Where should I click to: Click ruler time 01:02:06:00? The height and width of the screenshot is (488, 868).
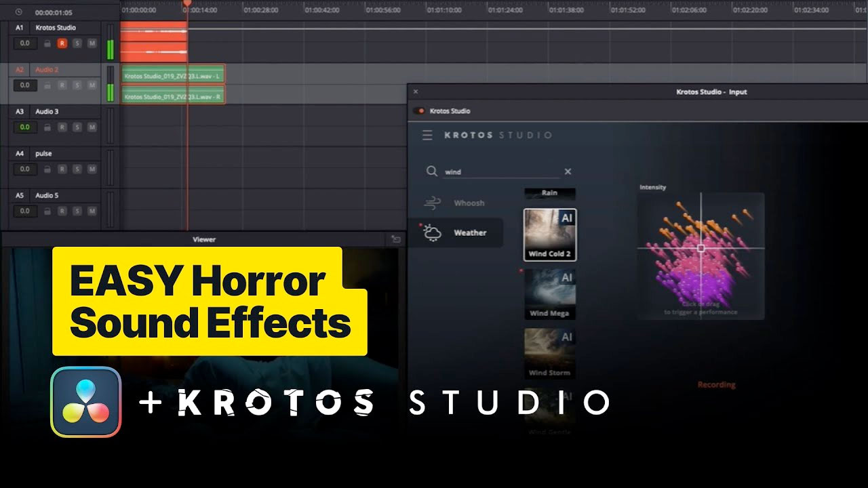tap(689, 10)
